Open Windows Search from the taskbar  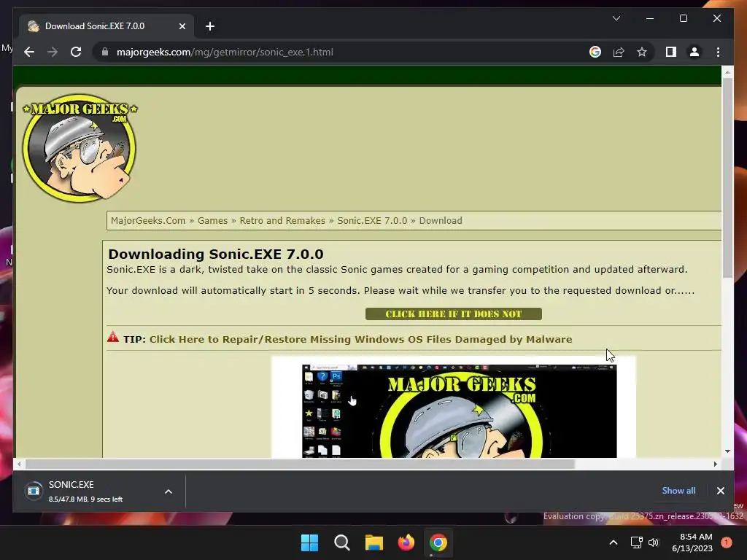(x=341, y=542)
